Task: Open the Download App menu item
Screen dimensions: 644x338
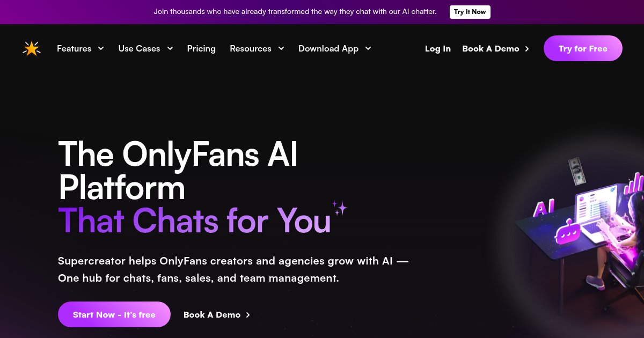Action: click(x=328, y=49)
